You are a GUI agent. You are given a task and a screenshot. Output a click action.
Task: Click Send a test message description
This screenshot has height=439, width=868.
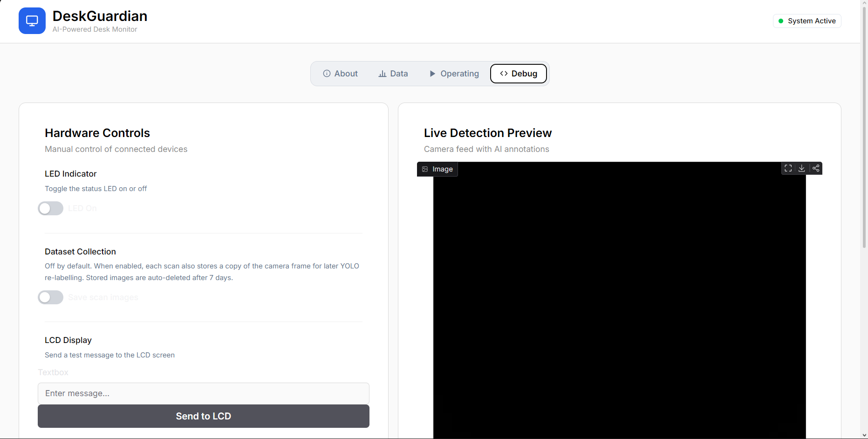(110, 355)
